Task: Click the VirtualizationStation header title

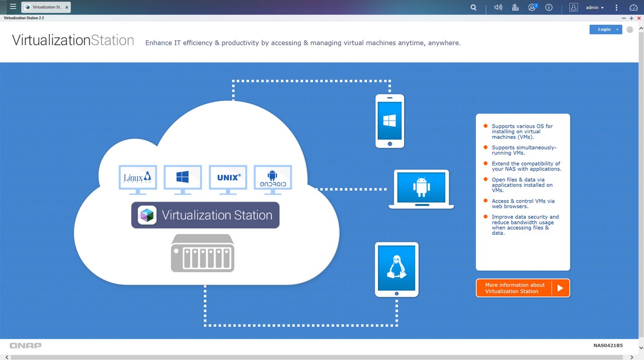Action: click(73, 40)
